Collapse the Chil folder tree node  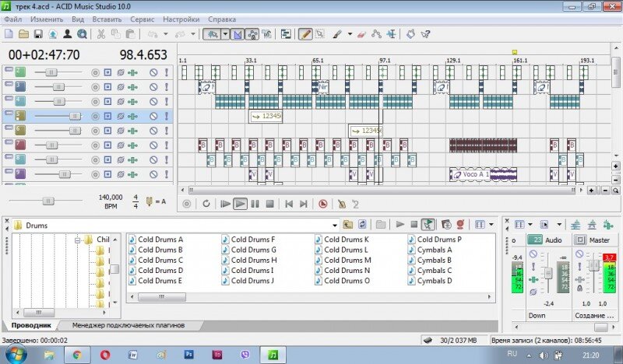[77, 240]
